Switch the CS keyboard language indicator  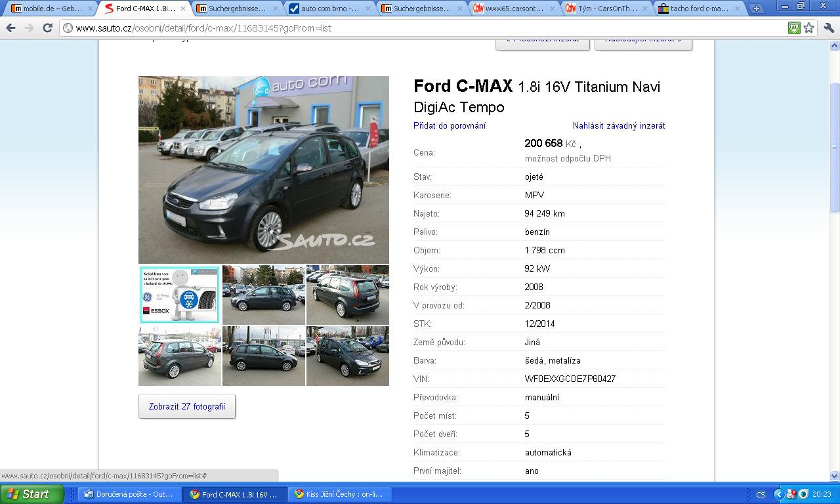pyautogui.click(x=761, y=494)
